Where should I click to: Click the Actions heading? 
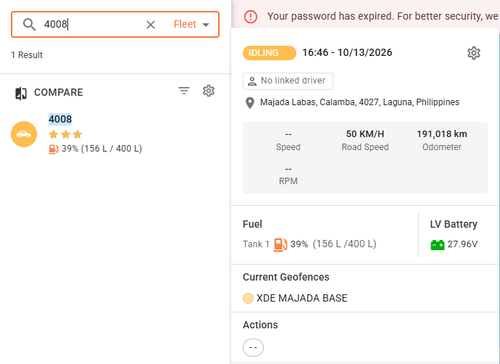[x=260, y=325]
